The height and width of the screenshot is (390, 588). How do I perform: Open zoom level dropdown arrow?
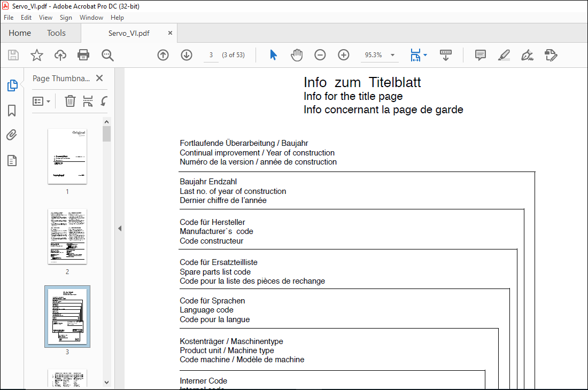click(393, 55)
